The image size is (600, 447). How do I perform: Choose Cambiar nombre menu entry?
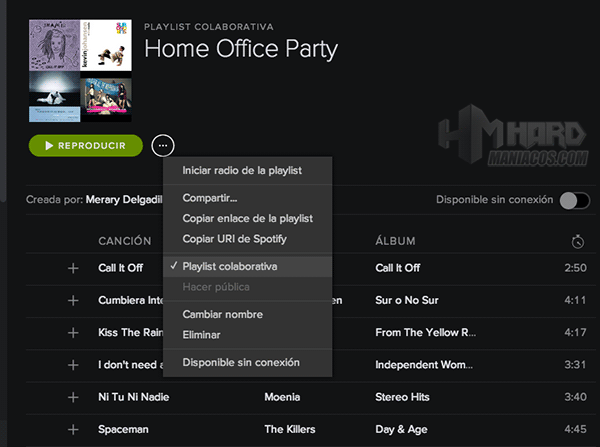(222, 314)
